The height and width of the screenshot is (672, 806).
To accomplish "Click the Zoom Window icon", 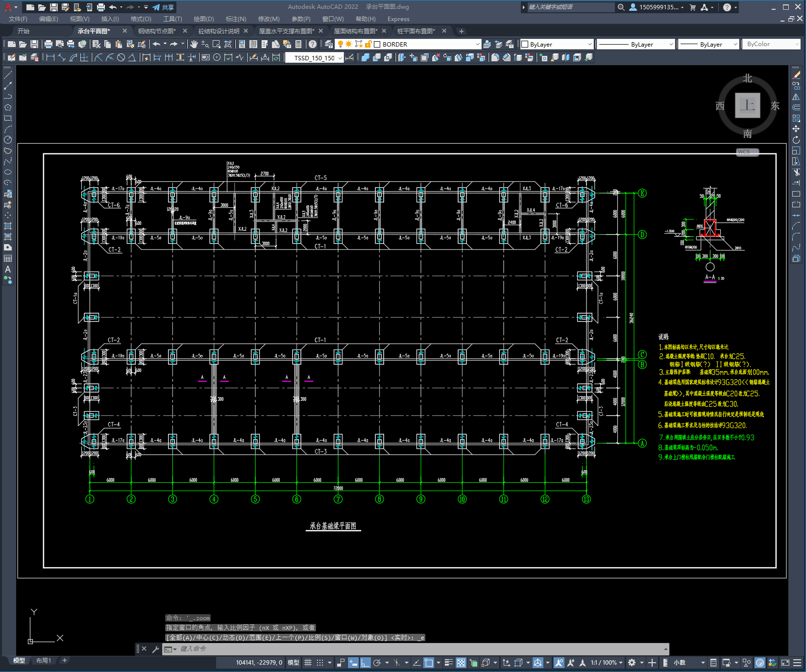I will point(217,44).
